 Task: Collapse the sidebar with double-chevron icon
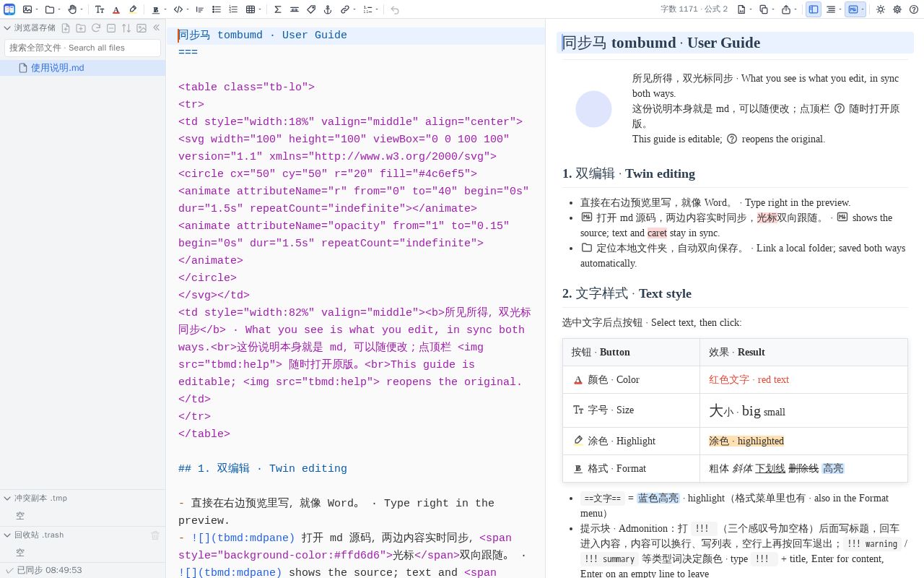(x=156, y=28)
